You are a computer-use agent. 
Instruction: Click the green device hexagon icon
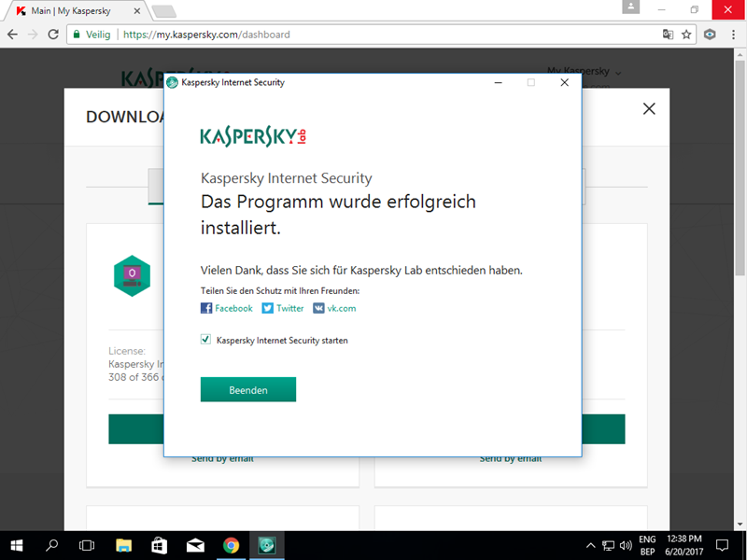132,274
